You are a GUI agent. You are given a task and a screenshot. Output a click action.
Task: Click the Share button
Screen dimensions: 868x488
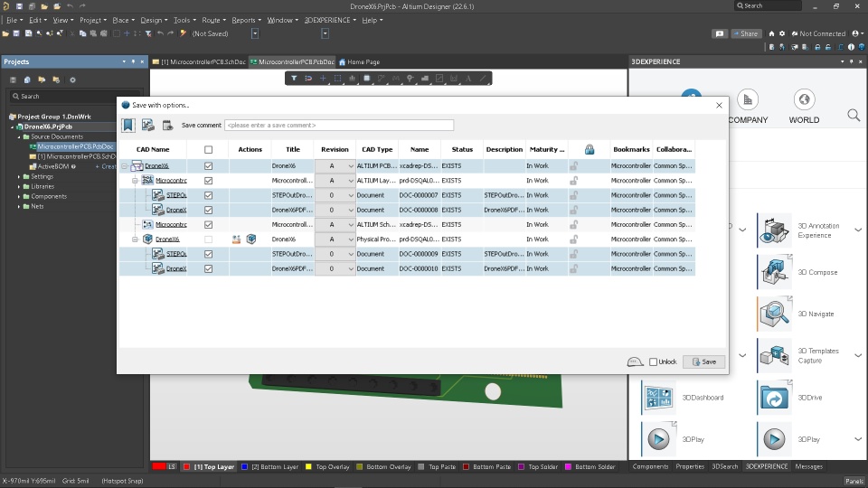tap(746, 33)
